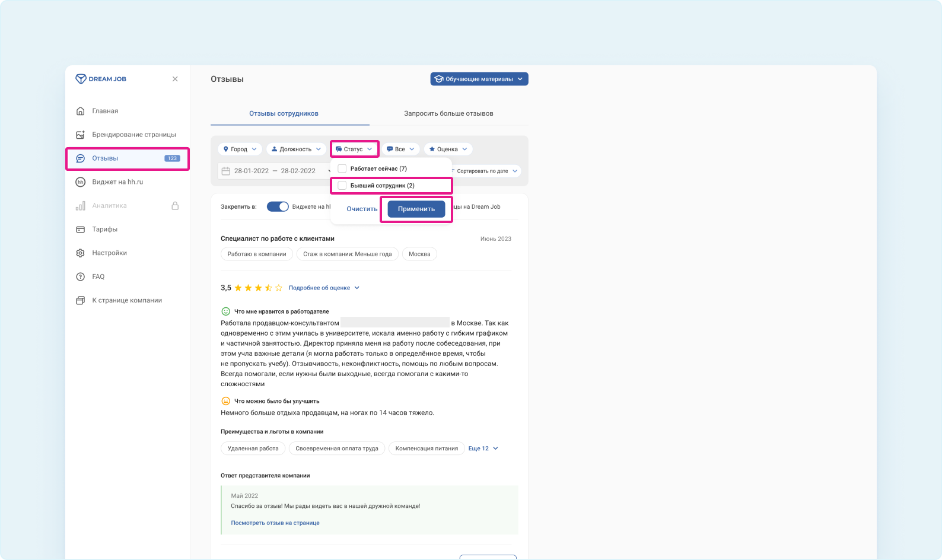Click the Стаж в компании: Меньше года tag
The height and width of the screenshot is (560, 942).
coord(348,254)
